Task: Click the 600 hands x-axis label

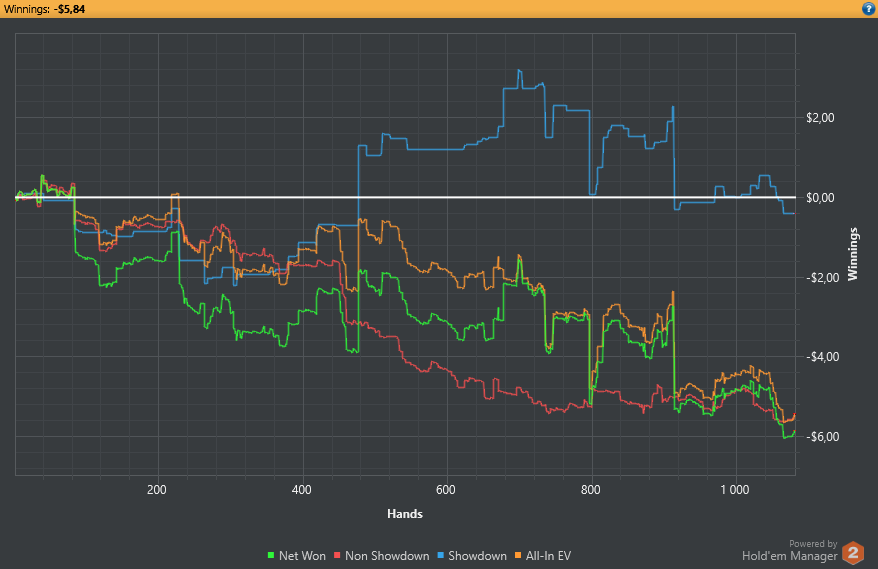Action: coord(446,490)
